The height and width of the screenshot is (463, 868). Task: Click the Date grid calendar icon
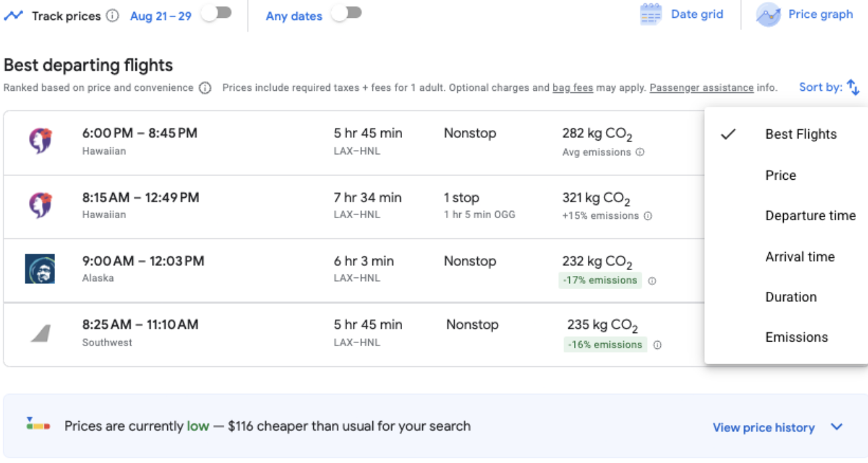pos(651,15)
